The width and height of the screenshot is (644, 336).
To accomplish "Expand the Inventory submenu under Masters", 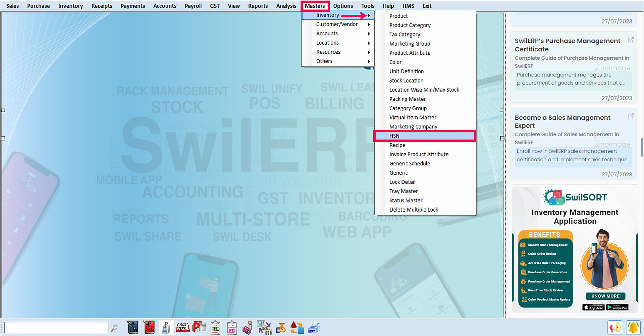I will [x=338, y=15].
